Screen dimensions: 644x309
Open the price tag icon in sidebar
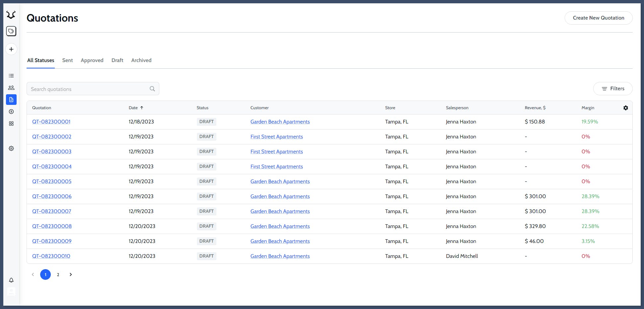(11, 31)
